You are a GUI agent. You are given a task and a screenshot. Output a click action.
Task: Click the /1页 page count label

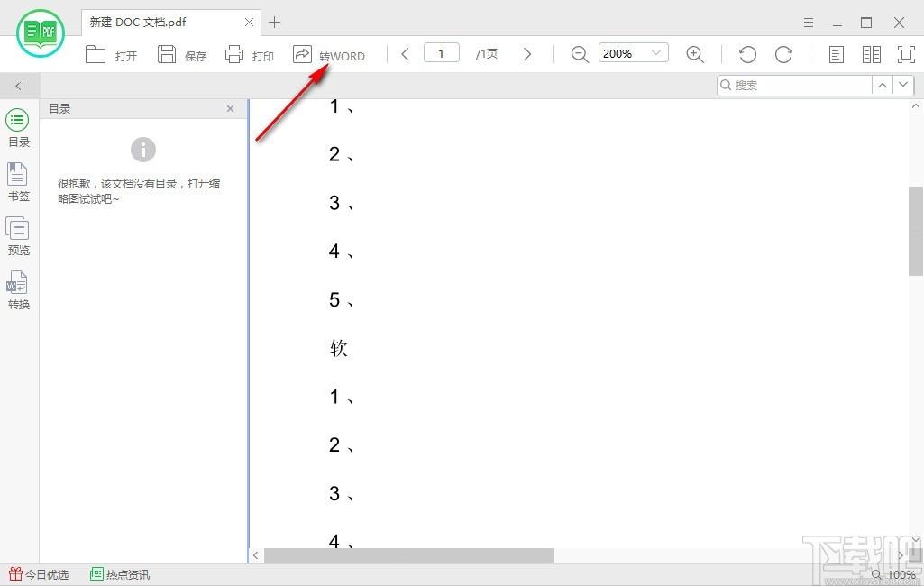point(486,54)
